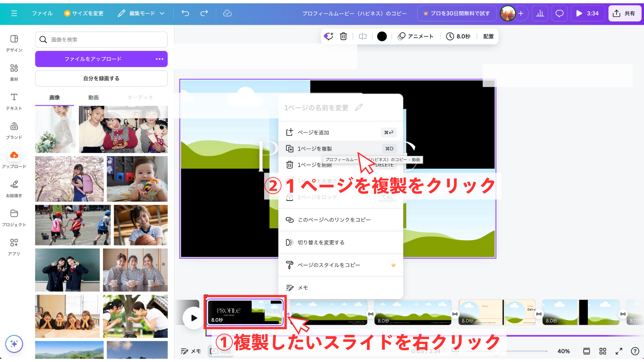
Task: Select the baby holding toy photo
Action: tap(137, 179)
